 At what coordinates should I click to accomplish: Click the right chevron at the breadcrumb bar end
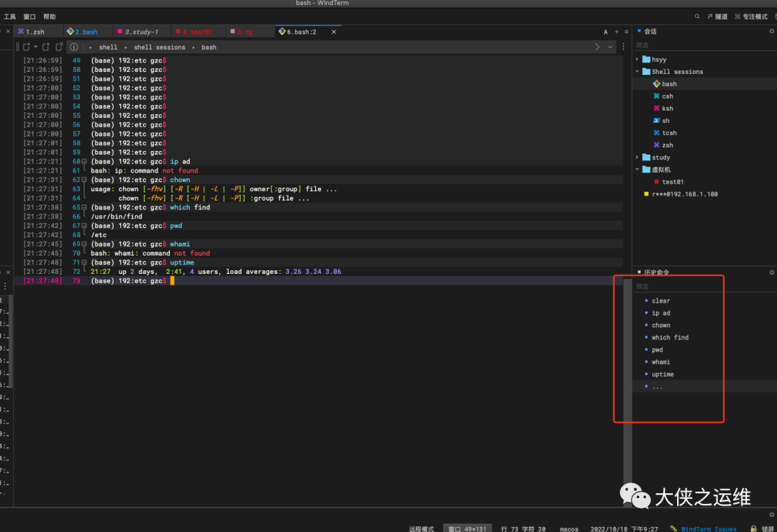597,47
